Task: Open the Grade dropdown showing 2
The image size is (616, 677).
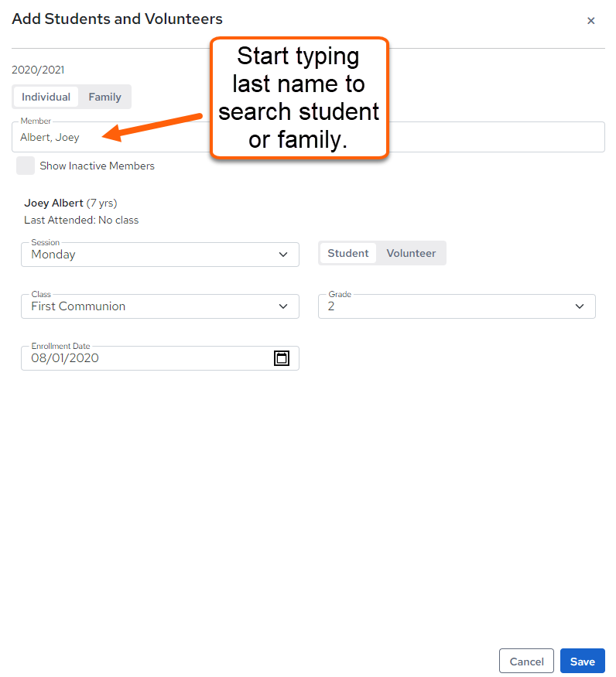Action: pos(457,306)
